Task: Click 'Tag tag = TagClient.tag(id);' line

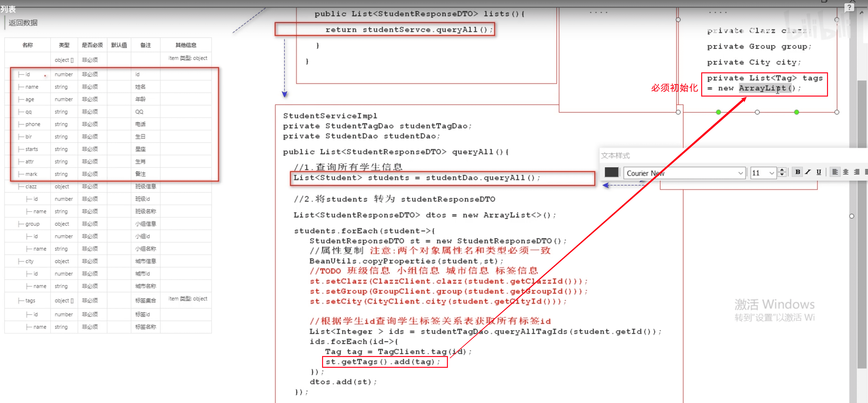Action: [x=398, y=352]
